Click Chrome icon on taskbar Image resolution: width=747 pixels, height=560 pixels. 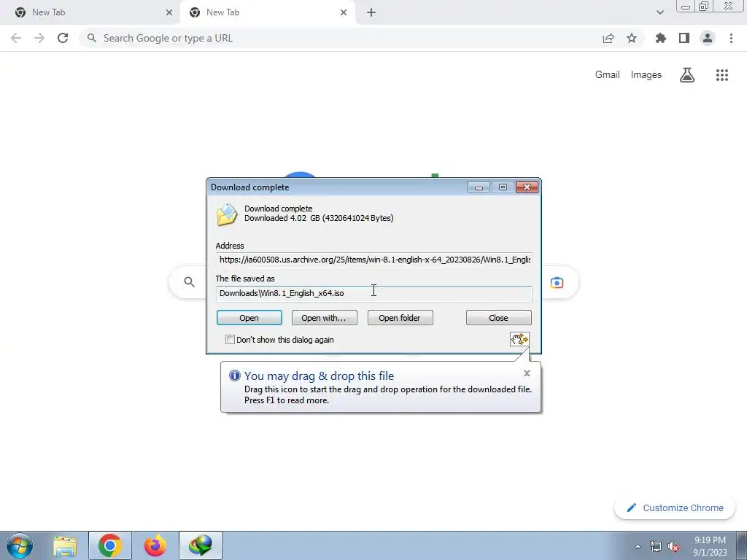coord(110,545)
